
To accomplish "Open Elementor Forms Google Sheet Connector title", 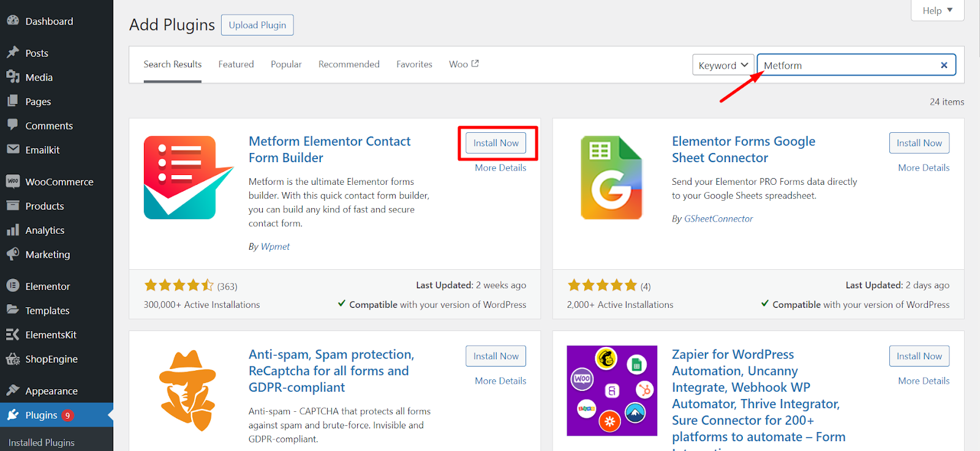I will (744, 149).
